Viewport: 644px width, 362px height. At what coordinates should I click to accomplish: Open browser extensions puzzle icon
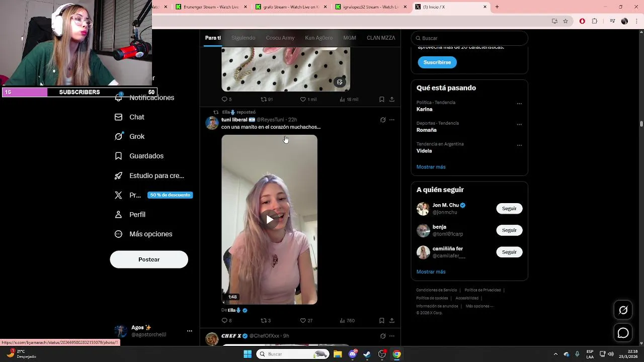pyautogui.click(x=594, y=21)
